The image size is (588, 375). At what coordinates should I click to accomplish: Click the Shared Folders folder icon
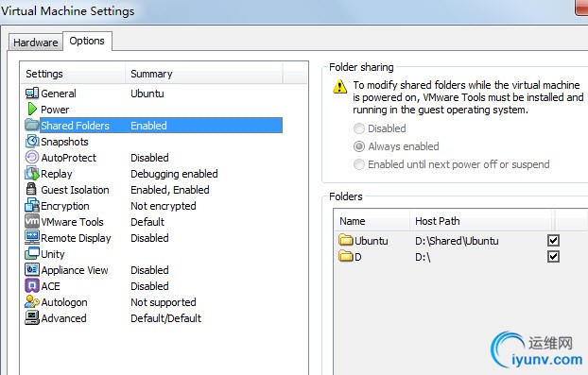32,125
